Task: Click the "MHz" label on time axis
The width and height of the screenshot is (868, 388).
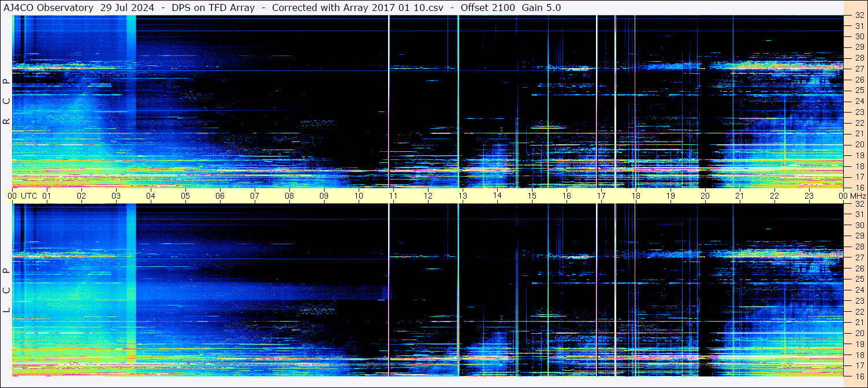Action: point(857,196)
